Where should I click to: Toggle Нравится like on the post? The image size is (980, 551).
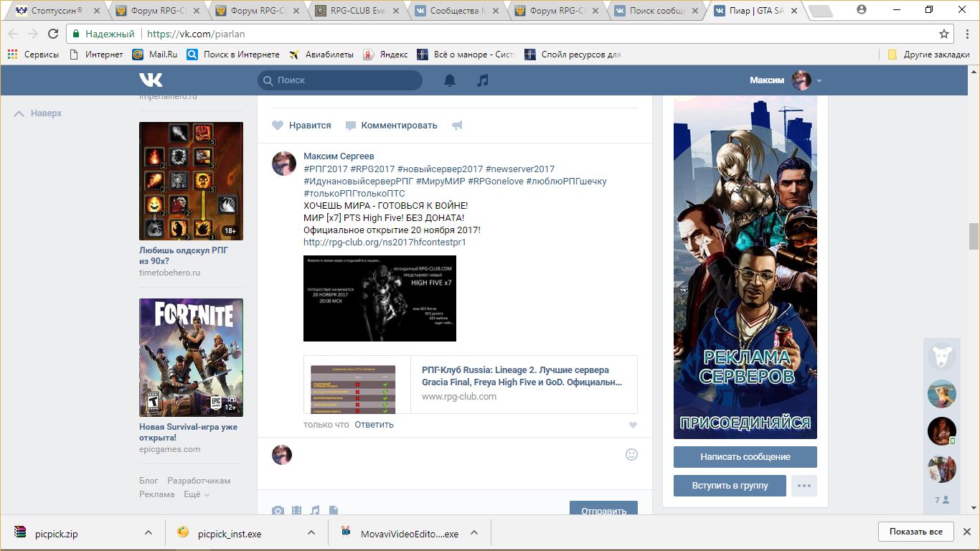coord(278,126)
